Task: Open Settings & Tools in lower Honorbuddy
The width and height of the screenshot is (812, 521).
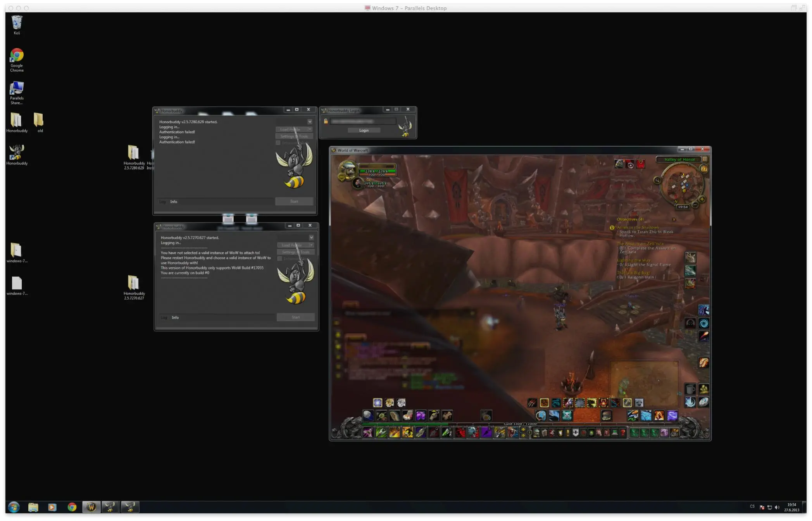Action: click(x=296, y=252)
